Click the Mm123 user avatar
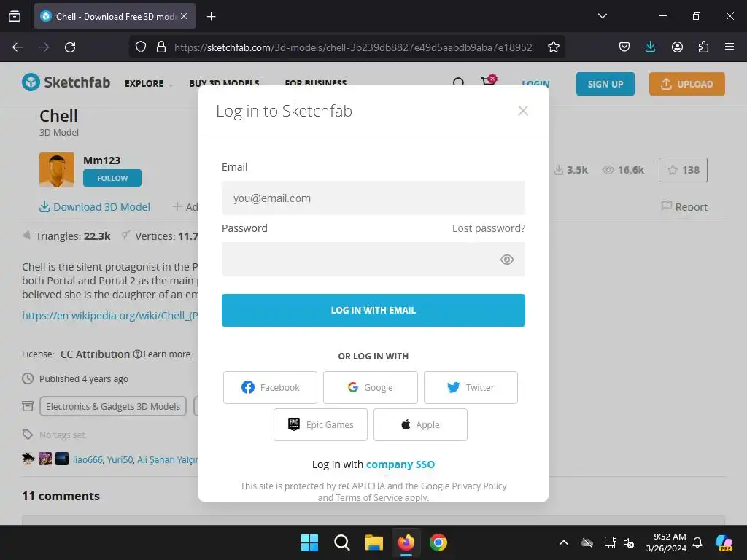 click(57, 169)
